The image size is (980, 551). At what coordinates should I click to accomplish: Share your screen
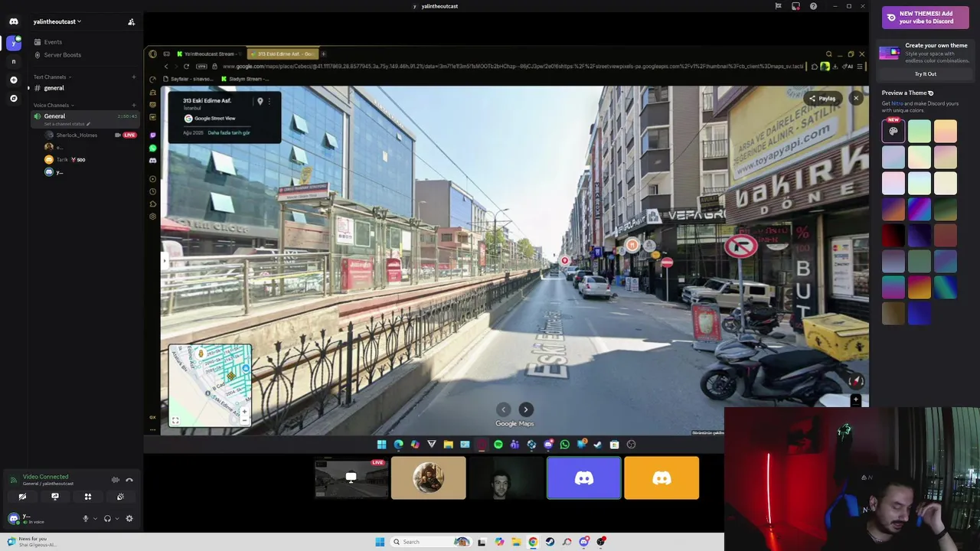[x=55, y=497]
